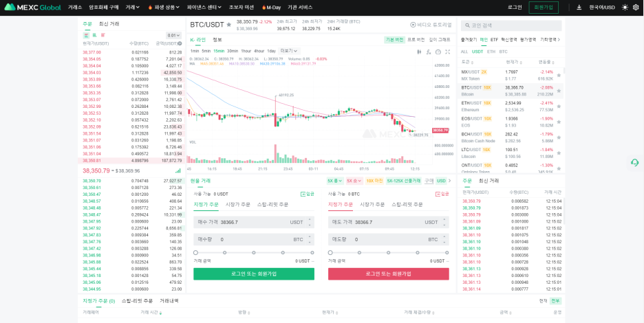Star the ETH/USDT pair
The image size is (644, 323).
tap(559, 107)
